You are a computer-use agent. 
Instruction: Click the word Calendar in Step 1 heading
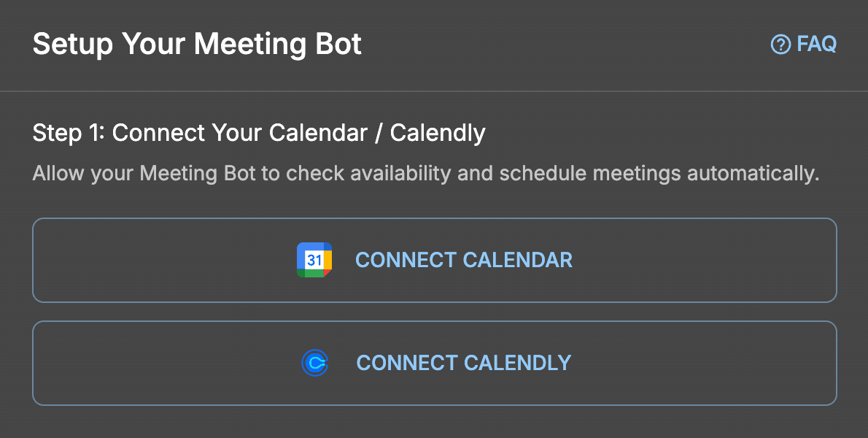point(318,133)
